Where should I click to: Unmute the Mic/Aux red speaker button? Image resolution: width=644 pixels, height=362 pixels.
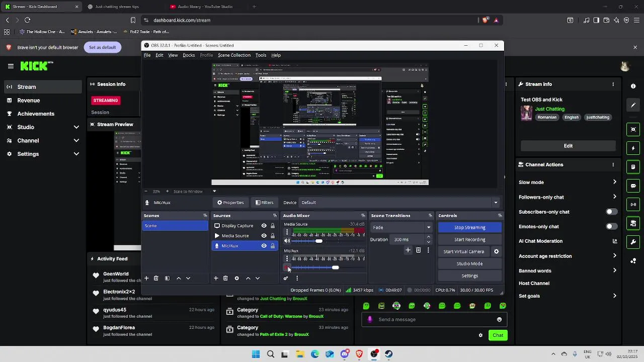pyautogui.click(x=287, y=267)
